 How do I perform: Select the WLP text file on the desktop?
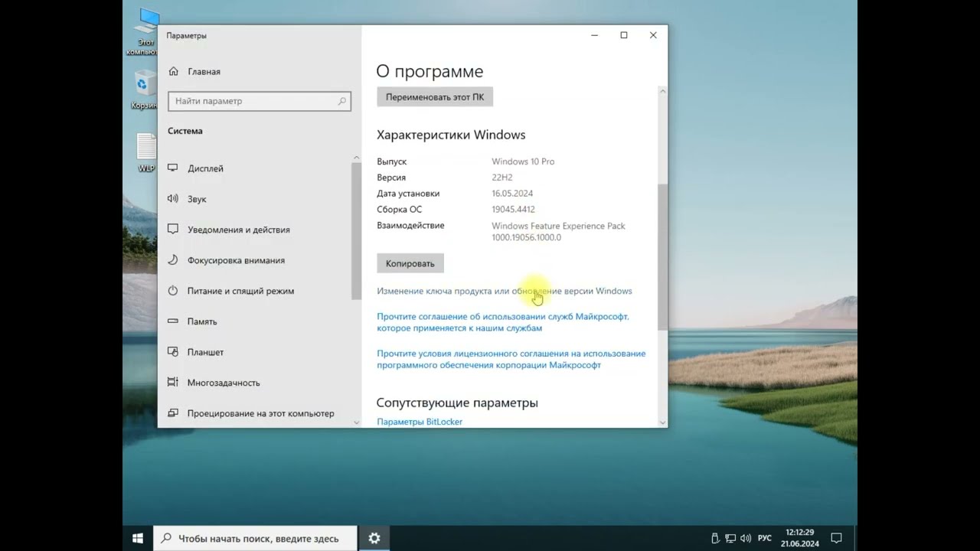(145, 152)
